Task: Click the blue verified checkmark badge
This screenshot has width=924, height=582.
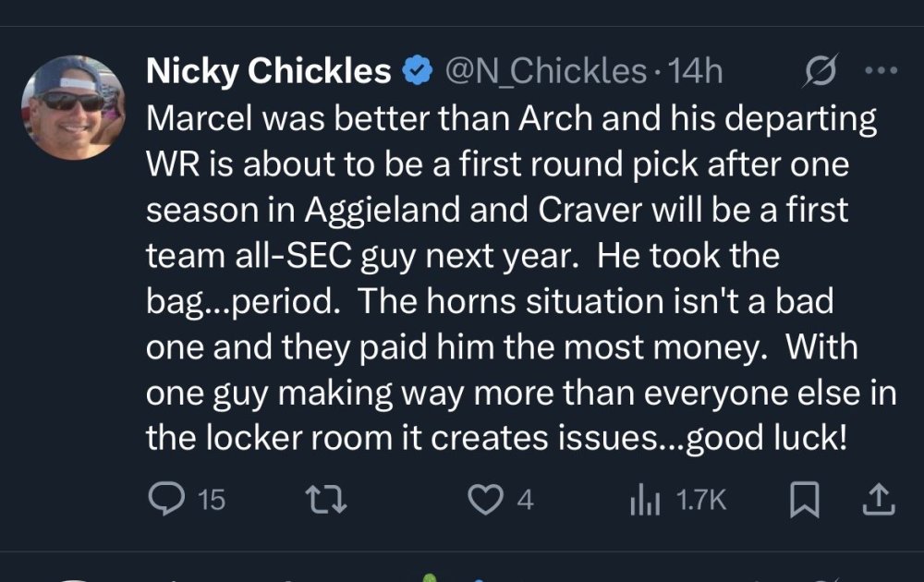Action: pos(419,70)
